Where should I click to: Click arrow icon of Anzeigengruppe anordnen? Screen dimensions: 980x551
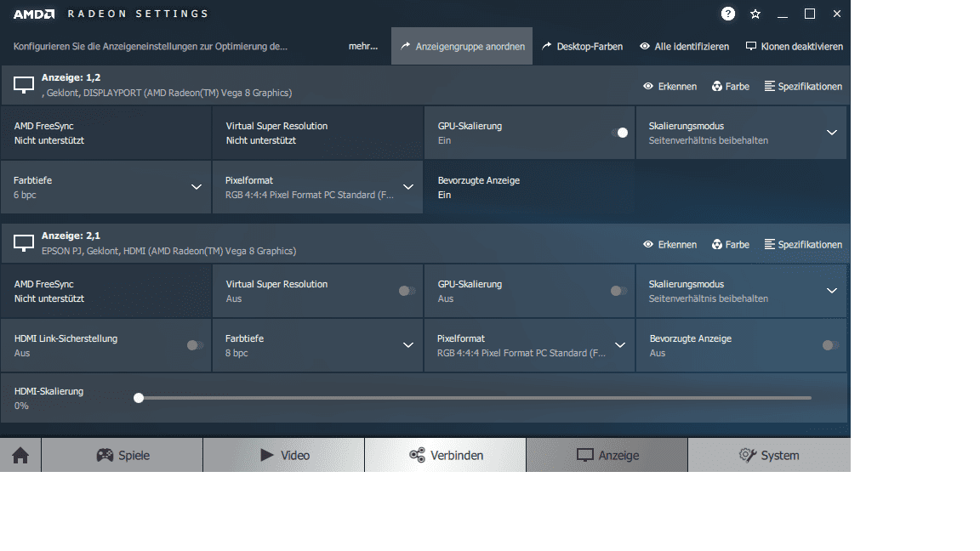405,46
